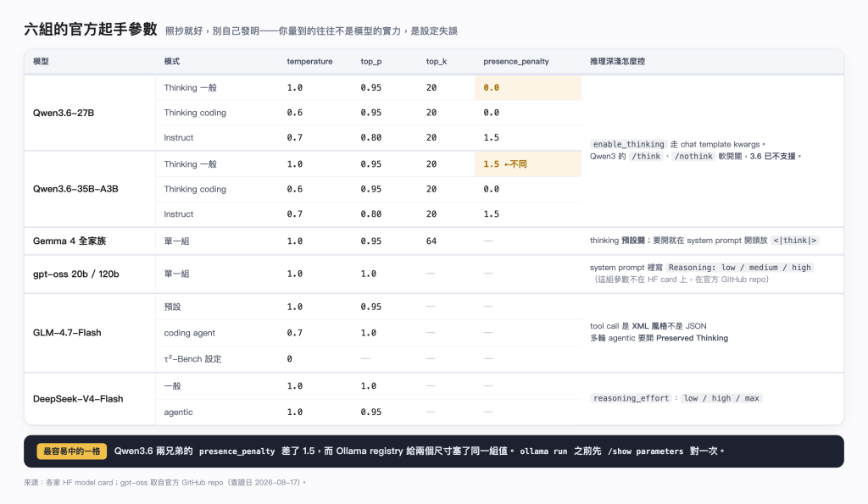Click temperature 0 in τ²-Bench row
868x504 pixels.
tap(290, 359)
